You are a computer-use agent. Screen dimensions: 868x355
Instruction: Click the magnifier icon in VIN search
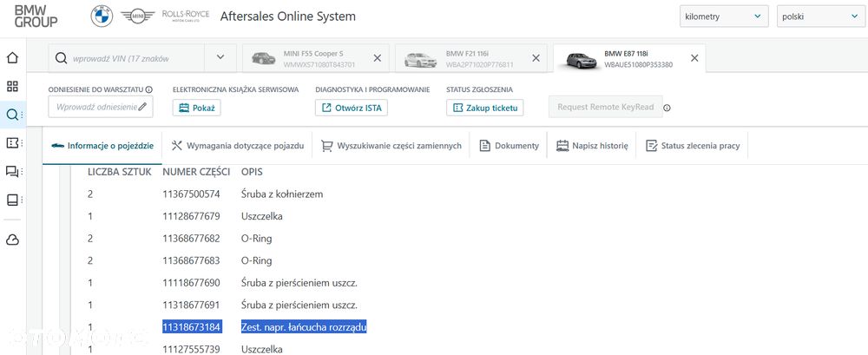pos(62,58)
